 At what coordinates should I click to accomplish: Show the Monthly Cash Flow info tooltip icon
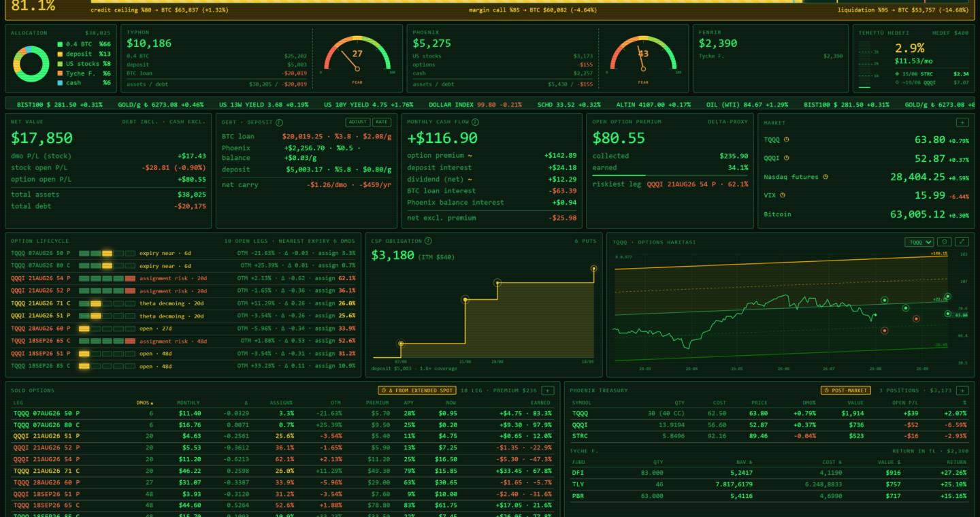475,122
